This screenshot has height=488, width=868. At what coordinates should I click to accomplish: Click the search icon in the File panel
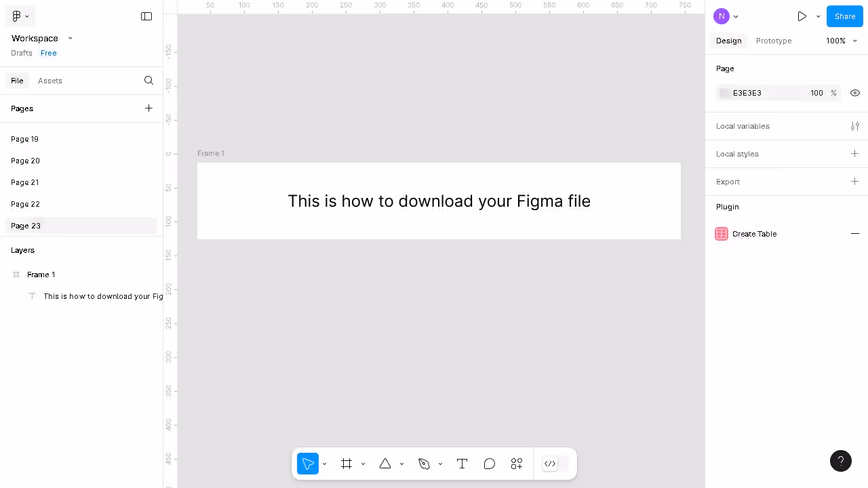coord(149,81)
